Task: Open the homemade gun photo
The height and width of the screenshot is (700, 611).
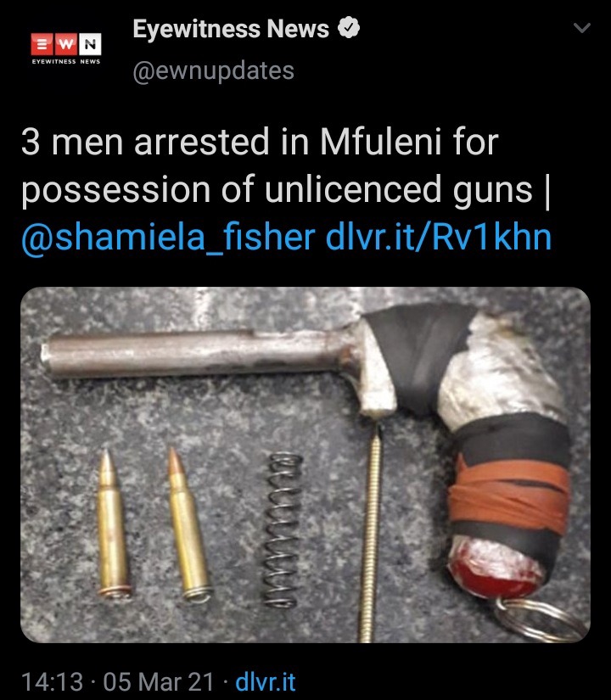Action: (305, 465)
